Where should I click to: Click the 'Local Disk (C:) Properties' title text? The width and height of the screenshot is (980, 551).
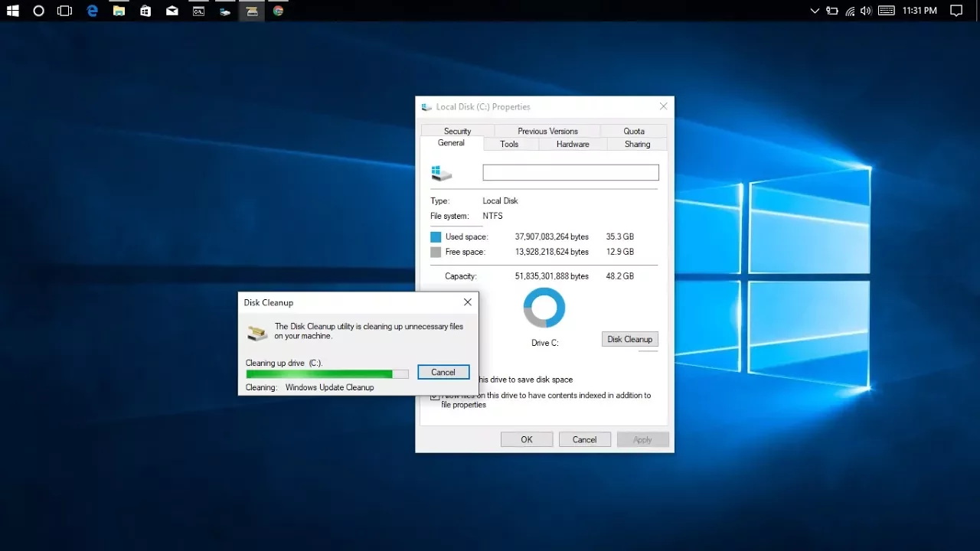click(483, 107)
